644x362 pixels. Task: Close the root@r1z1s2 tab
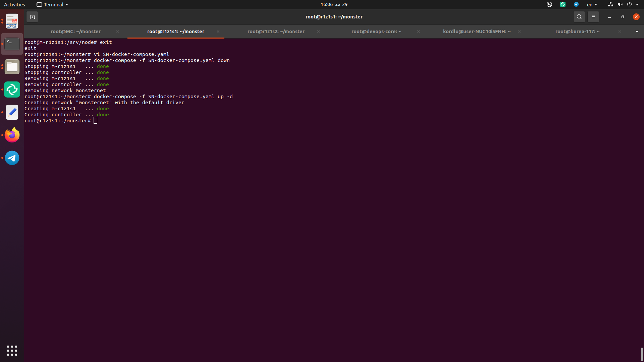pos(318,32)
